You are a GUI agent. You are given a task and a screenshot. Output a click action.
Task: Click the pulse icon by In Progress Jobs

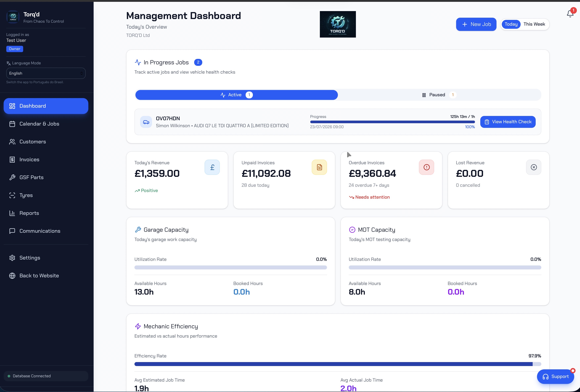point(138,62)
